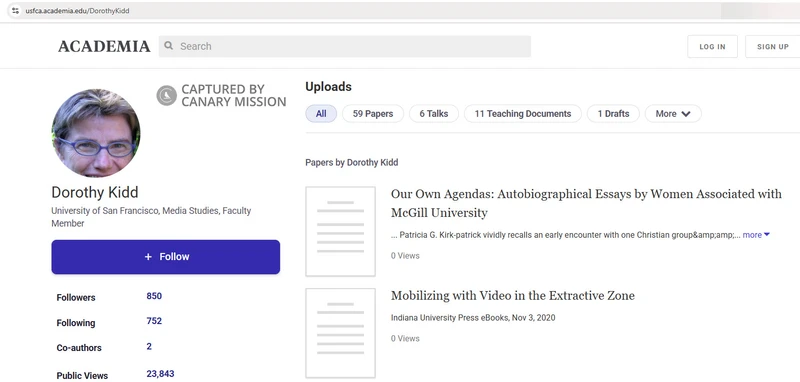Show 11 Teaching Documents

(x=522, y=114)
